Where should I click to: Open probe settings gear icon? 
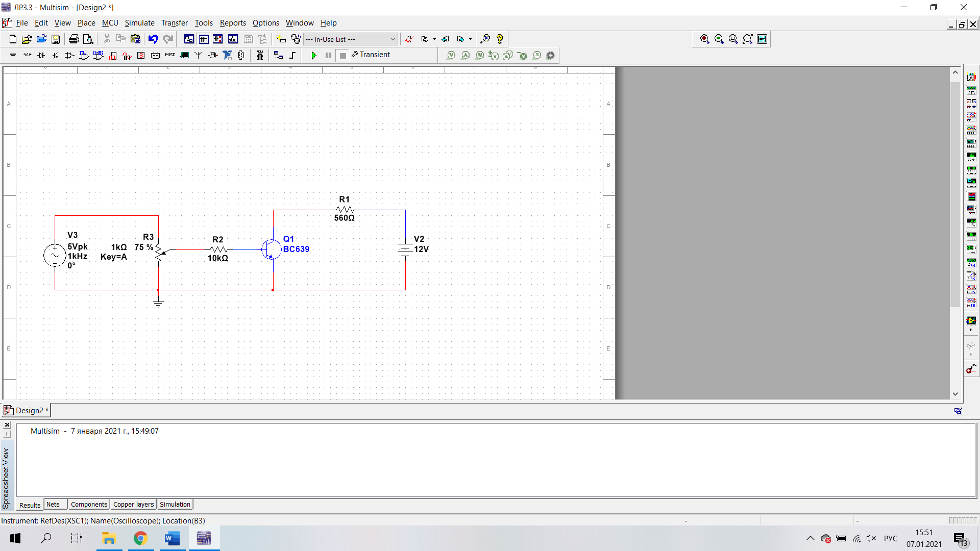[x=551, y=55]
